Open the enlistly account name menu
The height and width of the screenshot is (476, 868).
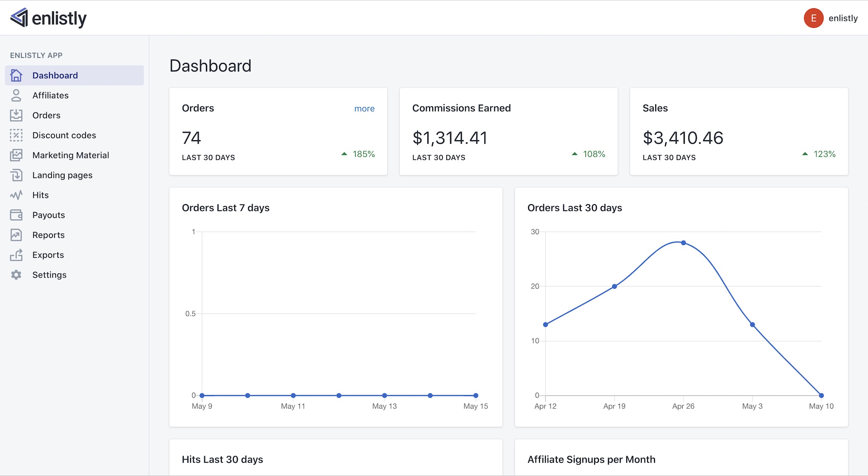843,18
